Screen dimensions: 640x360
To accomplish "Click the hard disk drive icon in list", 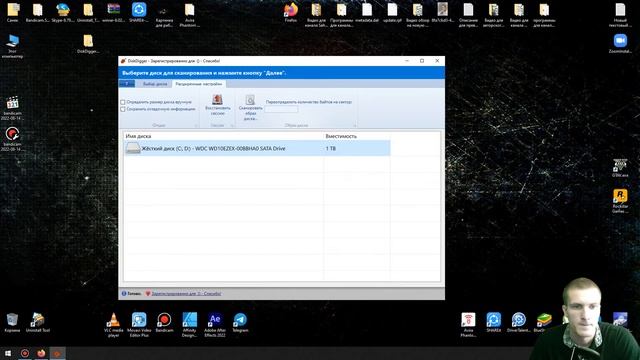I will pos(133,148).
